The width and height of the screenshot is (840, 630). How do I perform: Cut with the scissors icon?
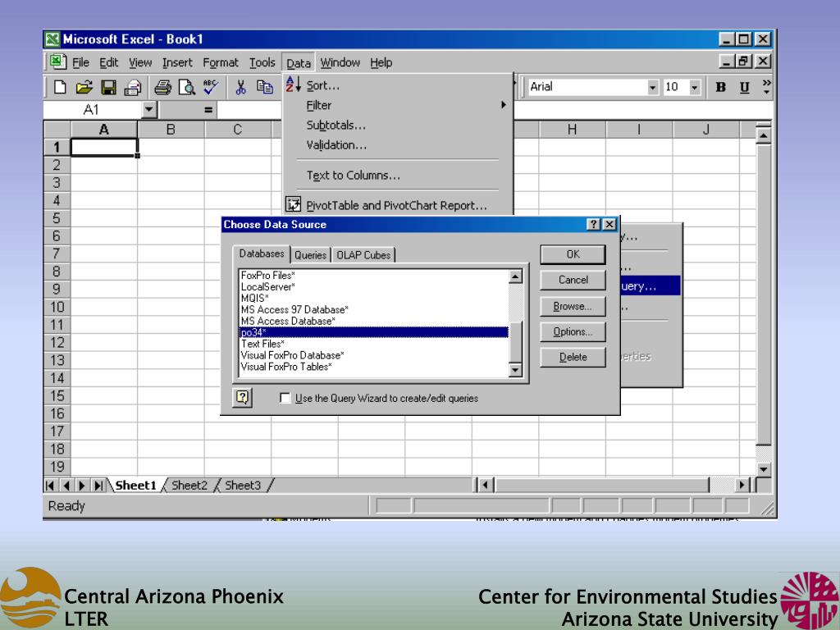click(240, 87)
